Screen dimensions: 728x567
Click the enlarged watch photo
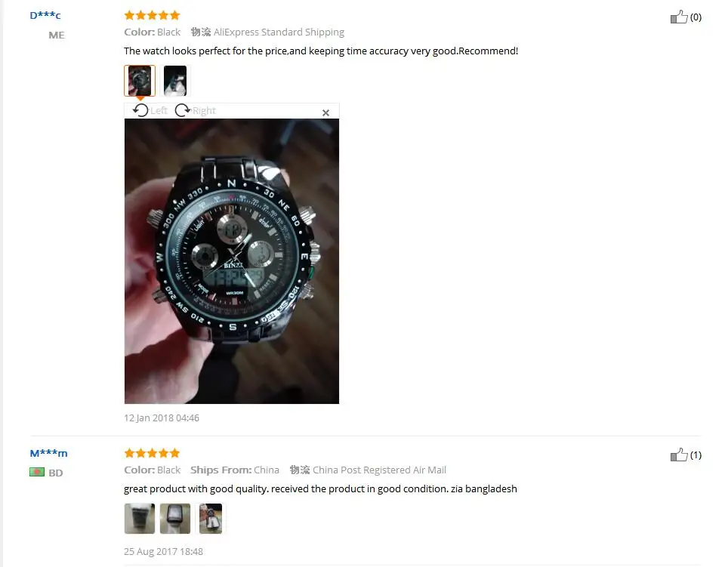[x=232, y=261]
